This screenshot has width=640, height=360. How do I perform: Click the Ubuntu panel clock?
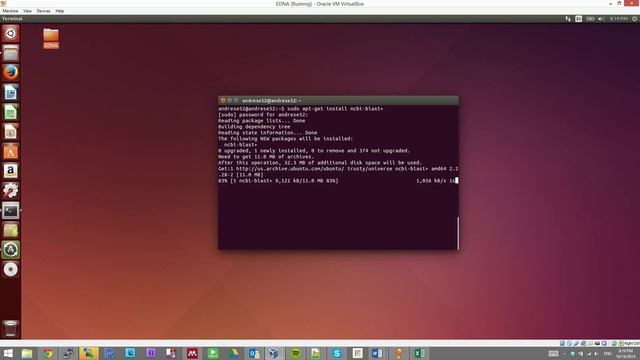619,19
